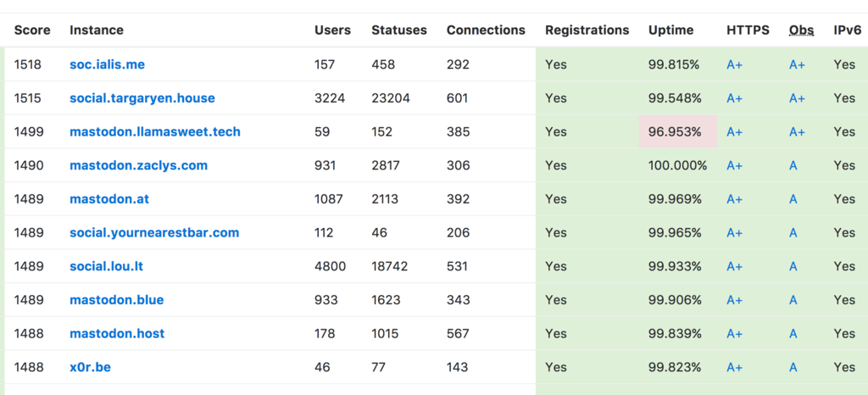Screen dimensions: 868x395
Task: Open the HTTPS A+ grade for mastodon.host
Action: [735, 334]
